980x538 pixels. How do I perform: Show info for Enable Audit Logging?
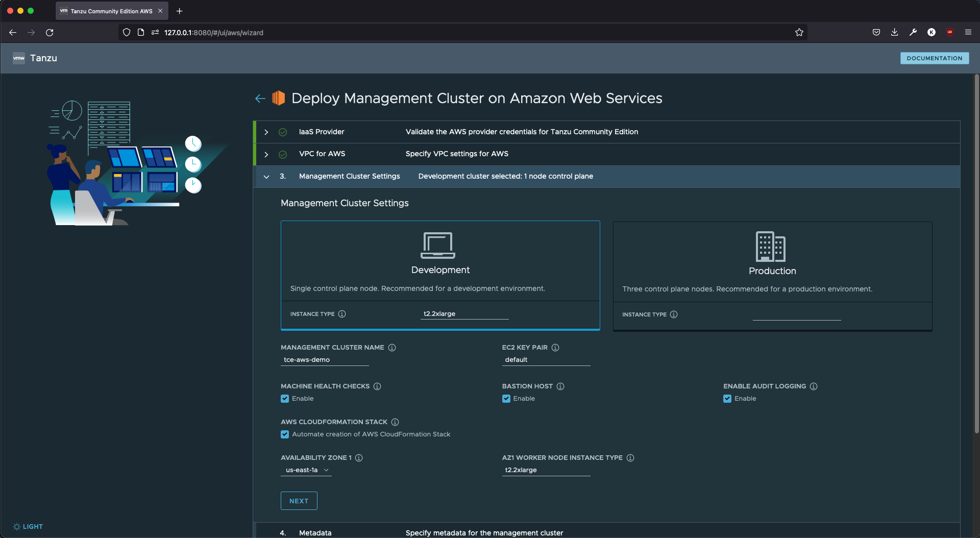814,386
